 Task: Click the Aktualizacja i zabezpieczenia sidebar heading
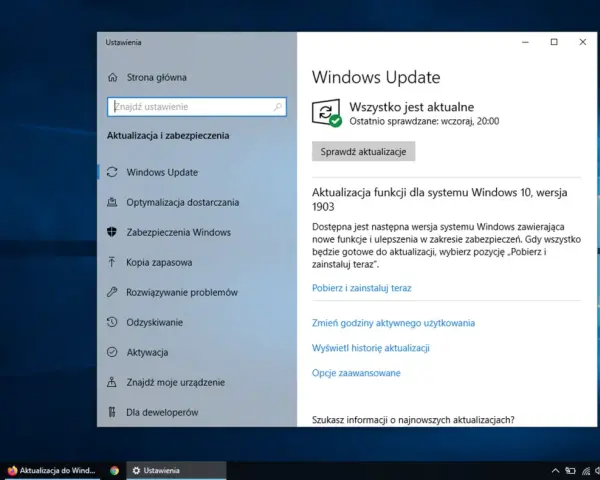click(x=168, y=136)
